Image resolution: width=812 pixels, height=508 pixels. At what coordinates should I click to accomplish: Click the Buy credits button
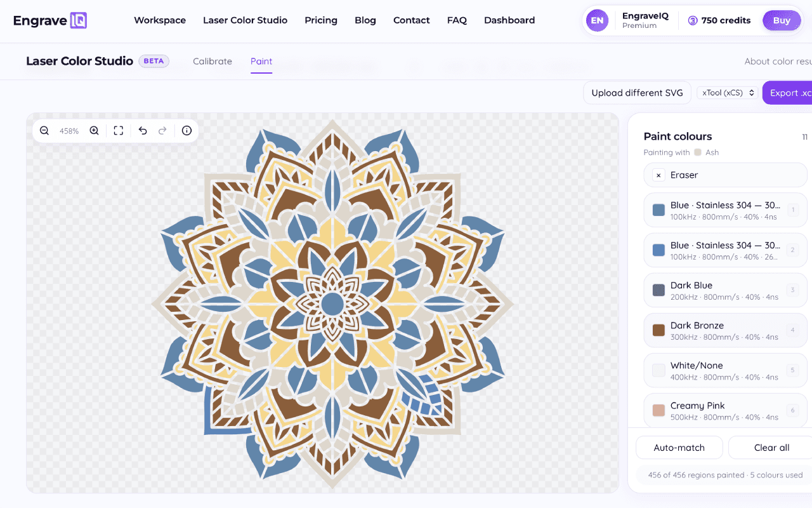click(x=782, y=20)
